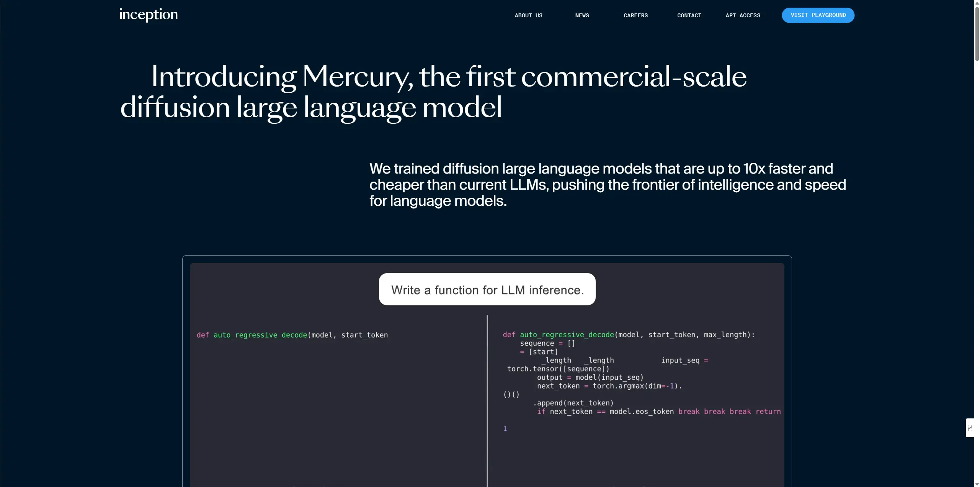Screen dimensions: 980x487
Task: Click the right panel's 'def auto_regressive_decode' line with max_length
Action: coord(629,335)
